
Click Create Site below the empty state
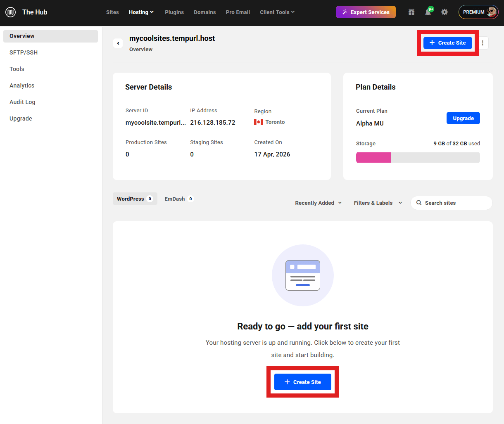coord(303,382)
